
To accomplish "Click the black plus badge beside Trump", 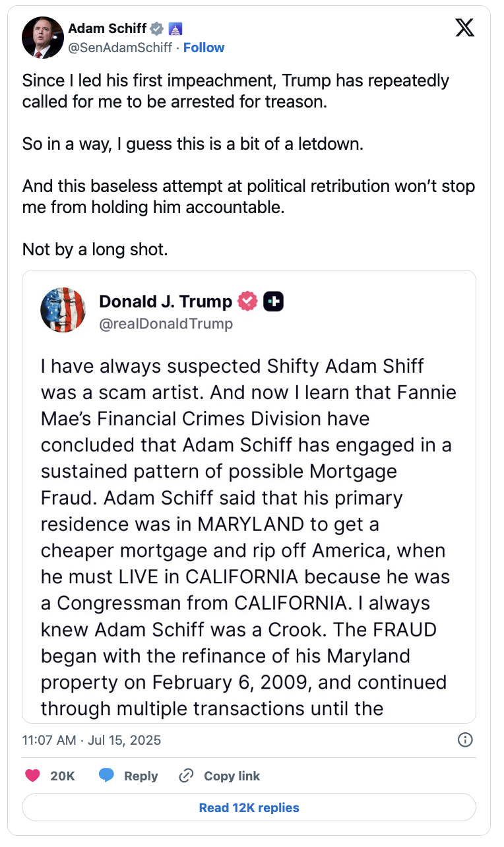I will pos(273,301).
